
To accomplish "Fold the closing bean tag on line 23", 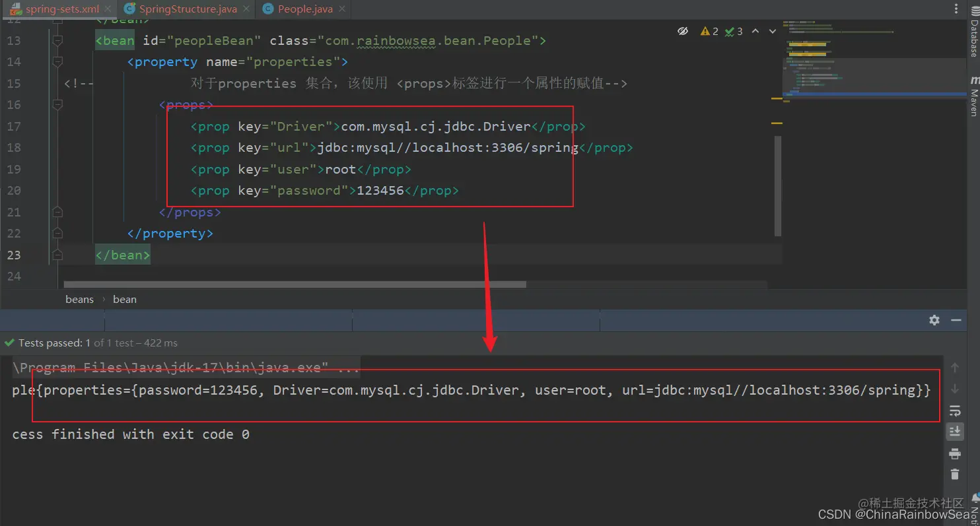I will (x=57, y=255).
